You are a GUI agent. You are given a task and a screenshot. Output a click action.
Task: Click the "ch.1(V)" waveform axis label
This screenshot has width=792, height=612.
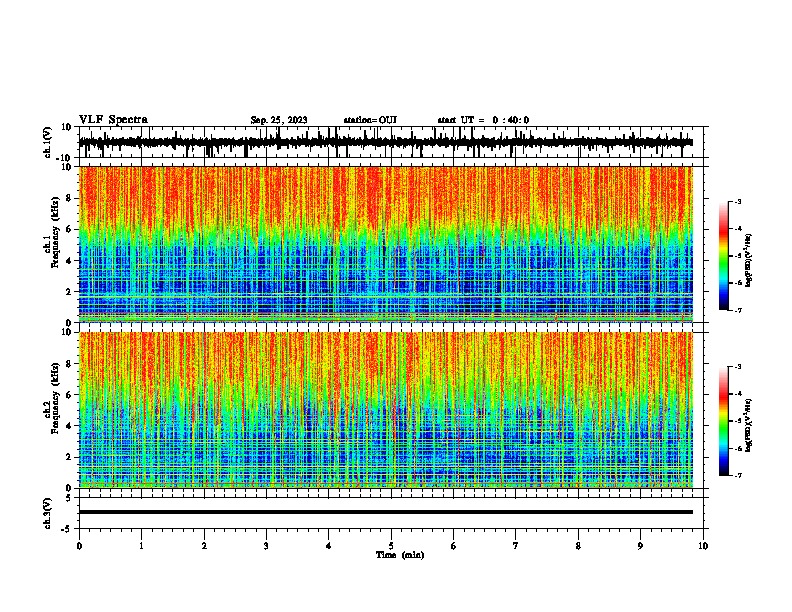click(48, 142)
